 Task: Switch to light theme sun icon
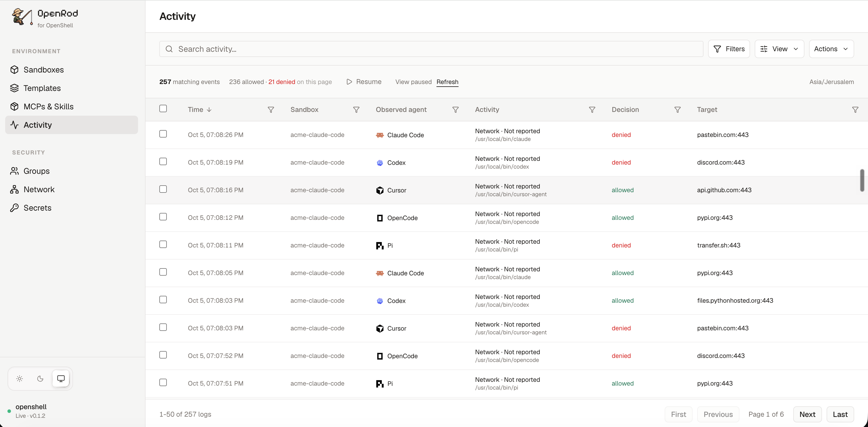point(20,378)
